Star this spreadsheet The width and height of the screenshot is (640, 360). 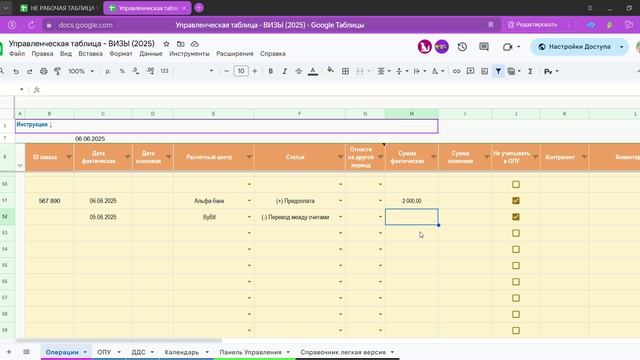click(166, 44)
